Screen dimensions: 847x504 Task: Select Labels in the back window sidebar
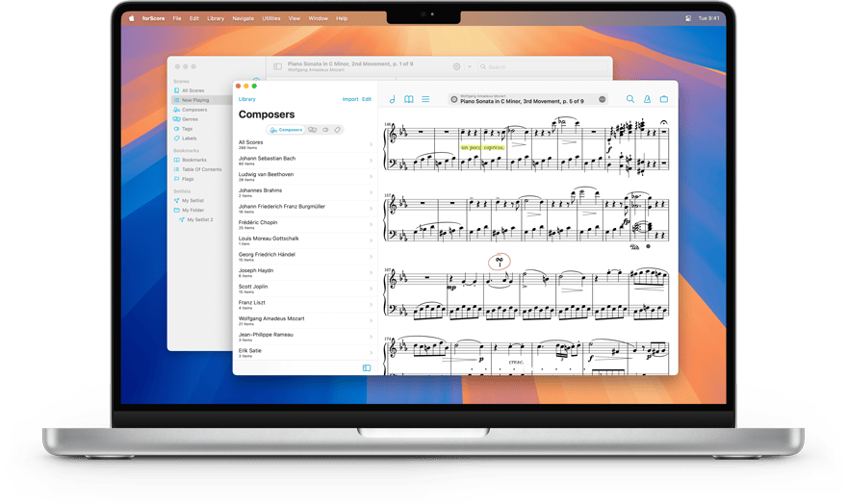click(189, 139)
